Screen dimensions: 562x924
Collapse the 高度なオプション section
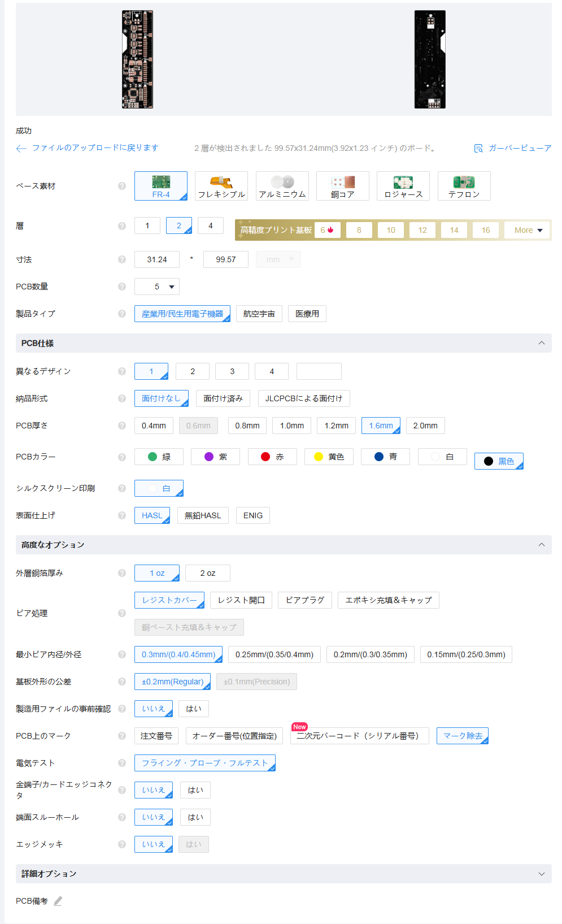coord(542,545)
